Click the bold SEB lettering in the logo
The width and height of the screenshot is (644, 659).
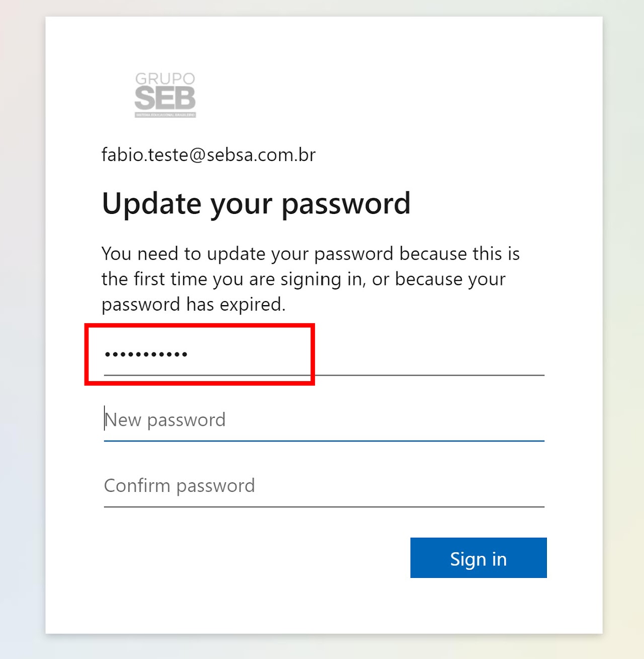(165, 98)
